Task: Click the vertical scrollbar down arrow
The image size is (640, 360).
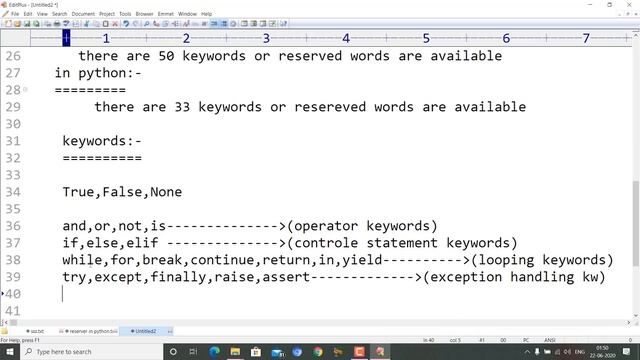Action: click(636, 316)
